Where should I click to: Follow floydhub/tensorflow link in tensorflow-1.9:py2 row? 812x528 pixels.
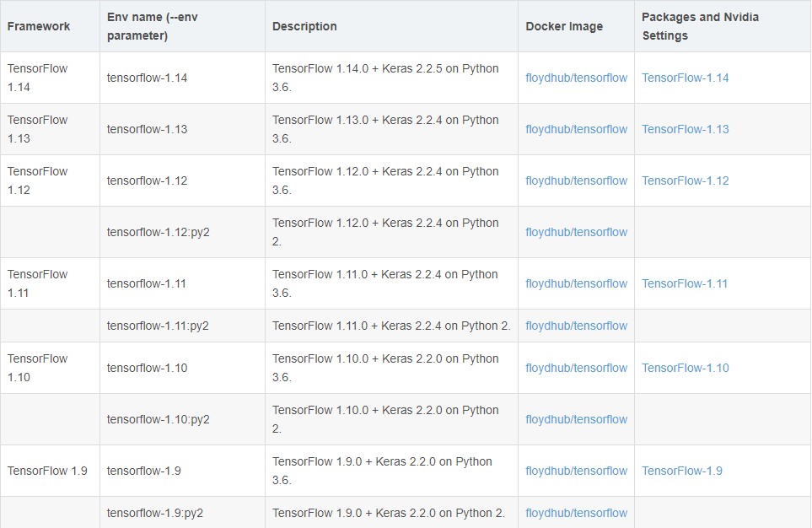pyautogui.click(x=576, y=513)
